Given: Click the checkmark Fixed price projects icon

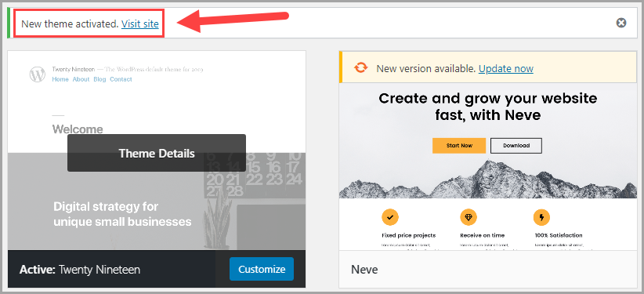Looking at the screenshot, I should (390, 216).
